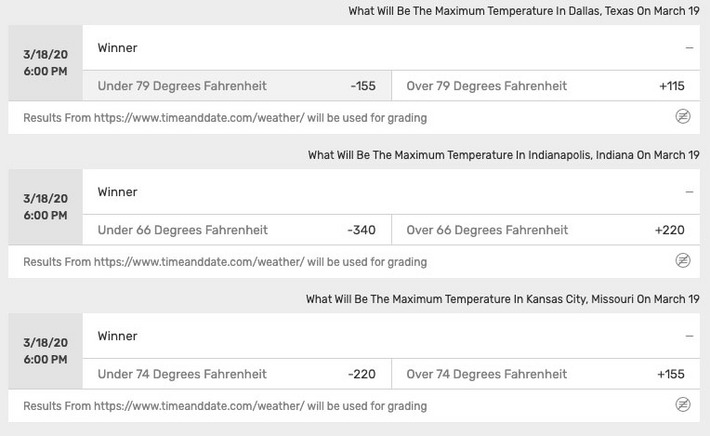Select Under 66 Degrees Fahrenheit at -340
710x436 pixels.
(x=237, y=230)
